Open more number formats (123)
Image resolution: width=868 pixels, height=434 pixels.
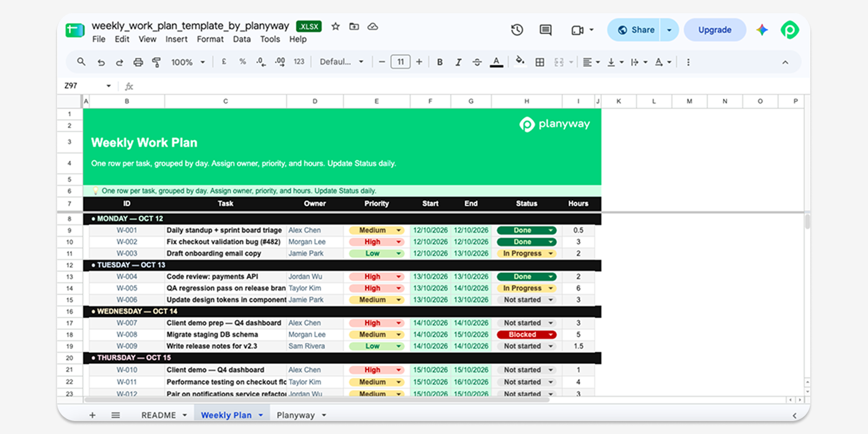click(299, 62)
